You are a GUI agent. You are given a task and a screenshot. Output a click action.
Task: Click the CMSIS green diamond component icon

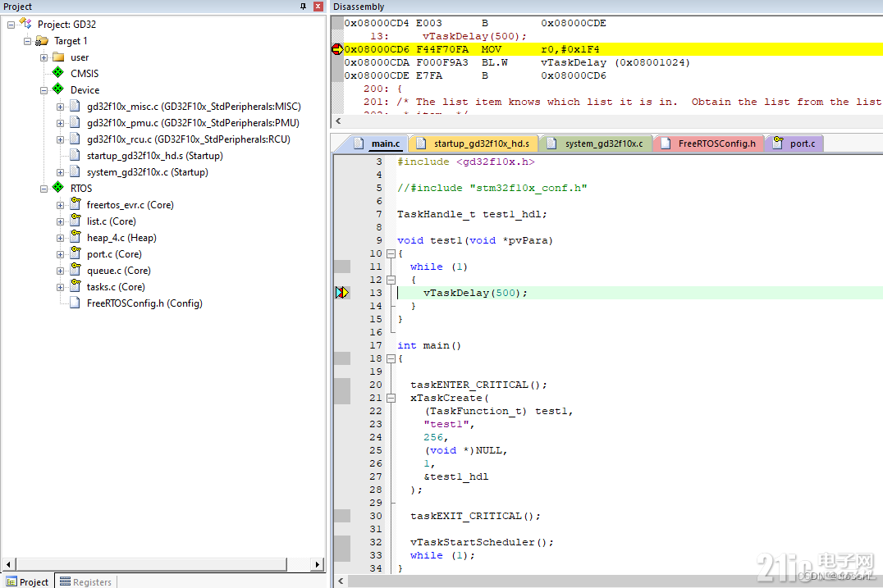coord(58,72)
